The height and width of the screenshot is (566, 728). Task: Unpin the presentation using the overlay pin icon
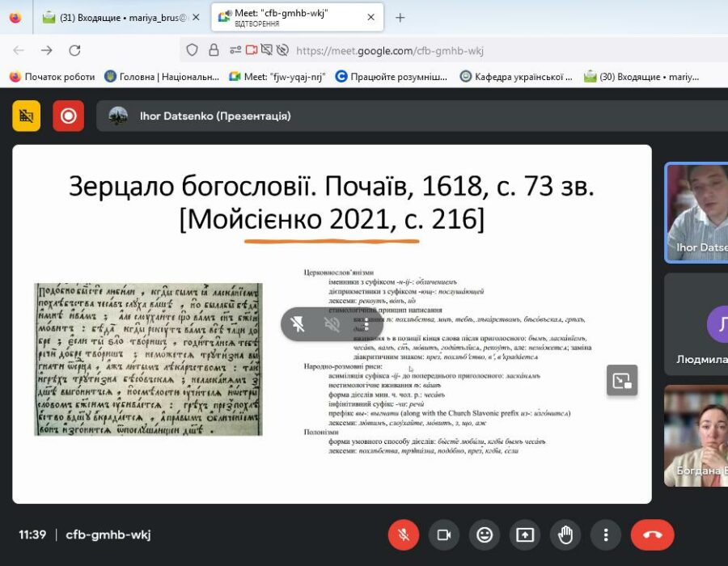[298, 324]
